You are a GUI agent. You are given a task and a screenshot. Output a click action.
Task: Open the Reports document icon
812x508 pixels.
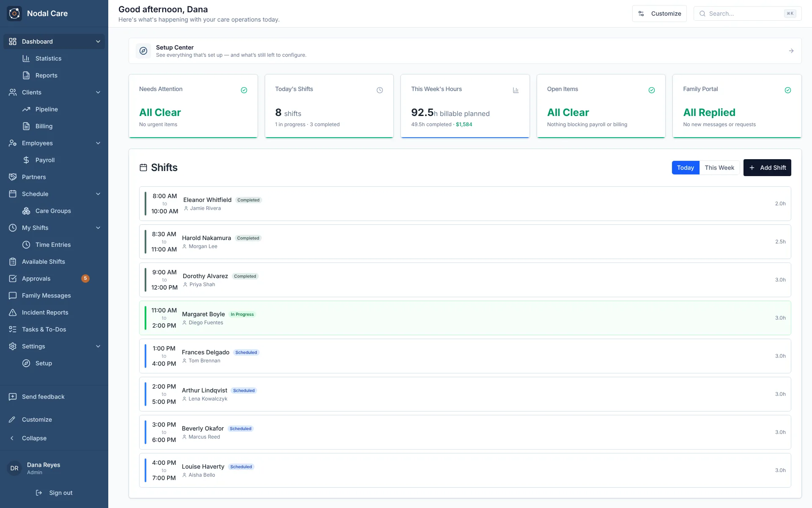[x=26, y=75]
